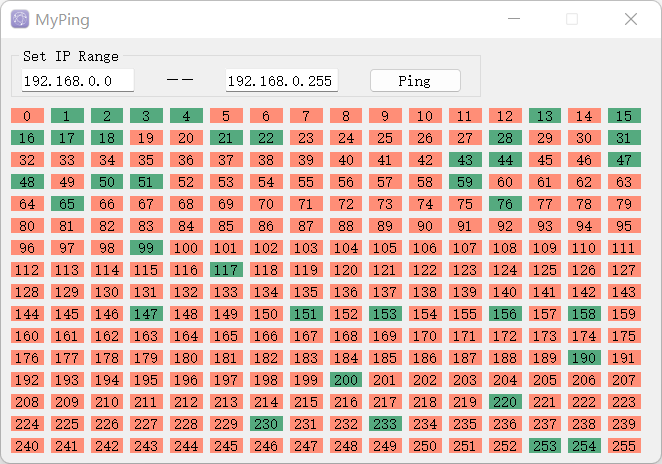The width and height of the screenshot is (662, 464).
Task: Select the green host cell 1
Action: pos(67,116)
